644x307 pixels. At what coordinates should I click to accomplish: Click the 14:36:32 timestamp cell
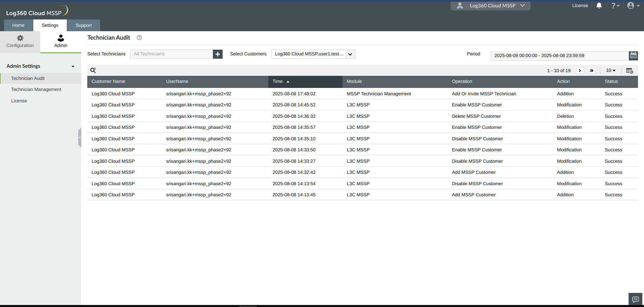pos(294,116)
